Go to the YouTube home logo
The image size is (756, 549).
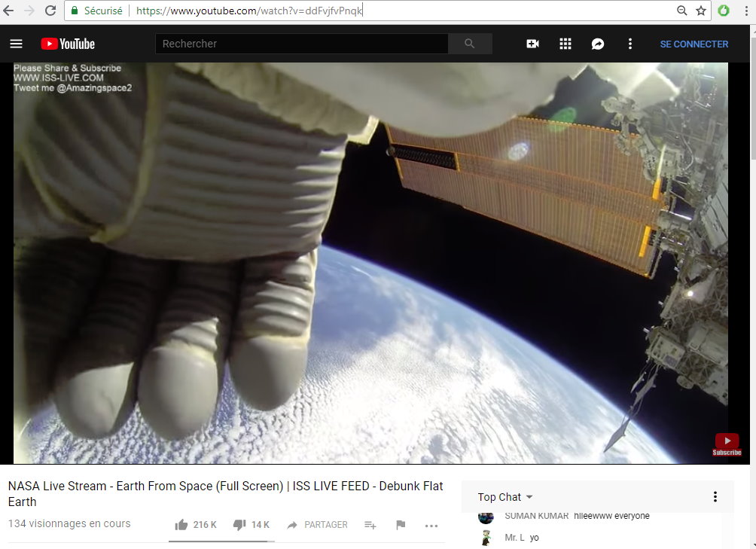(68, 44)
